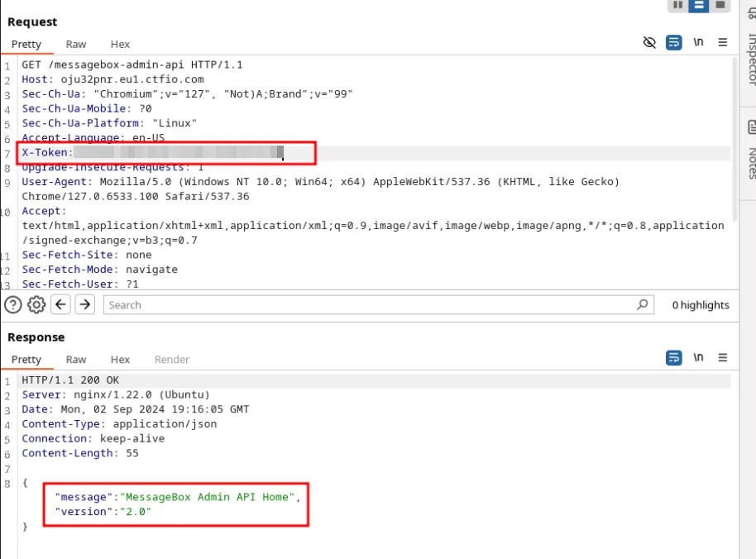This screenshot has width=756, height=559.
Task: Go to next search match arrow
Action: click(85, 305)
